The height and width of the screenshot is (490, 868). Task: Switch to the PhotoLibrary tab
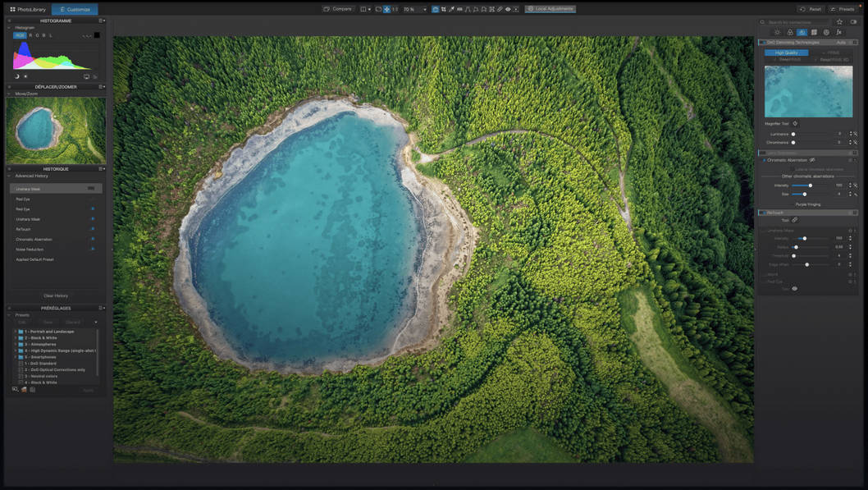point(28,9)
